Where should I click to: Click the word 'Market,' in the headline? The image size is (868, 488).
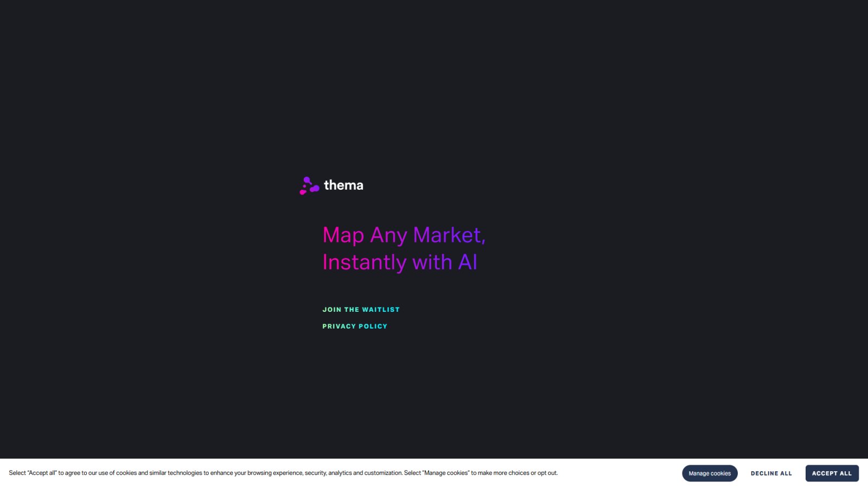point(449,235)
